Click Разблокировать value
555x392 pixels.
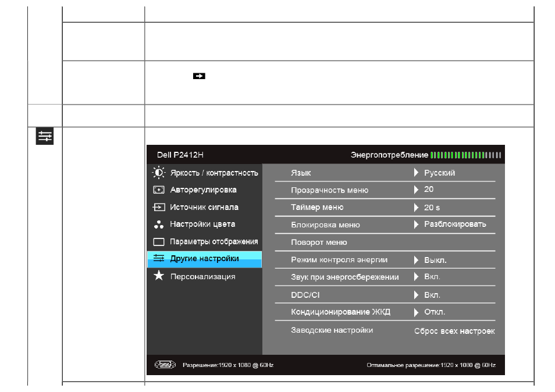pos(455,224)
